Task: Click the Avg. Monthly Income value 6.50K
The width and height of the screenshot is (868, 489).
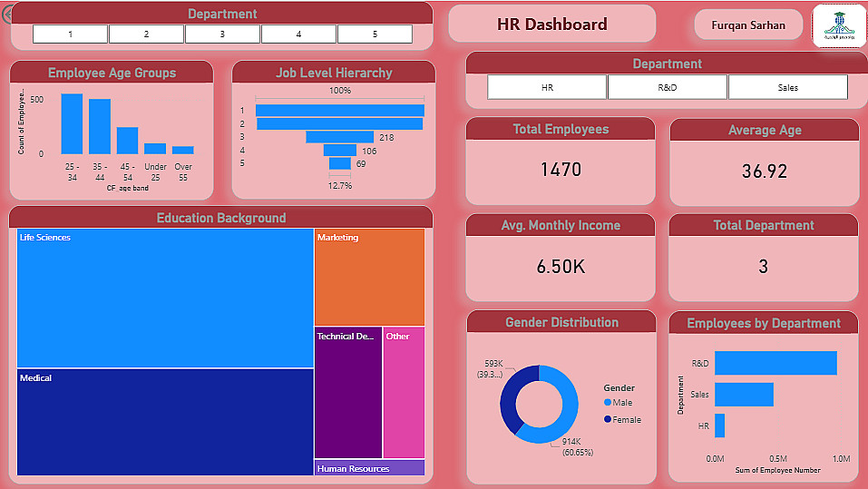Action: [561, 267]
